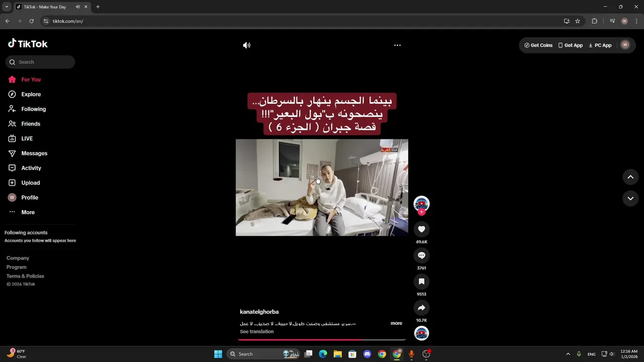The height and width of the screenshot is (362, 644).
Task: Click See translation link
Action: [x=257, y=332]
